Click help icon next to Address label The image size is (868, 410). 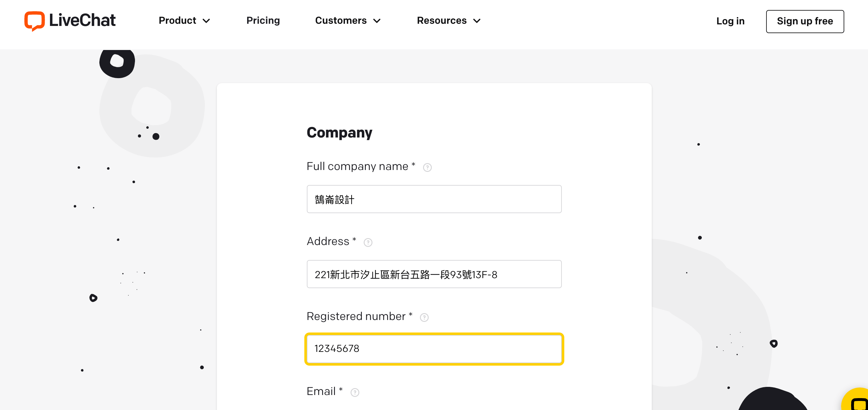pyautogui.click(x=368, y=242)
